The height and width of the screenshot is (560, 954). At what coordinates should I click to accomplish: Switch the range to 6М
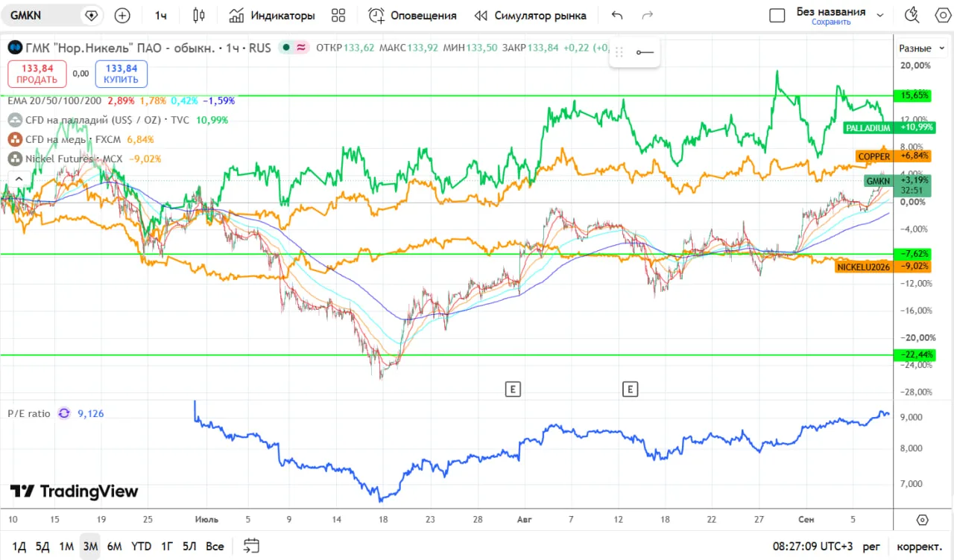point(114,547)
